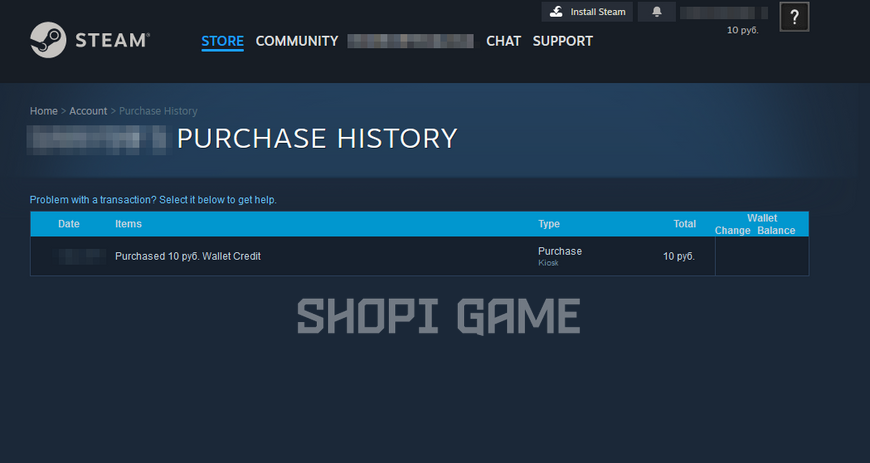Click the blurred username menu item

[411, 41]
